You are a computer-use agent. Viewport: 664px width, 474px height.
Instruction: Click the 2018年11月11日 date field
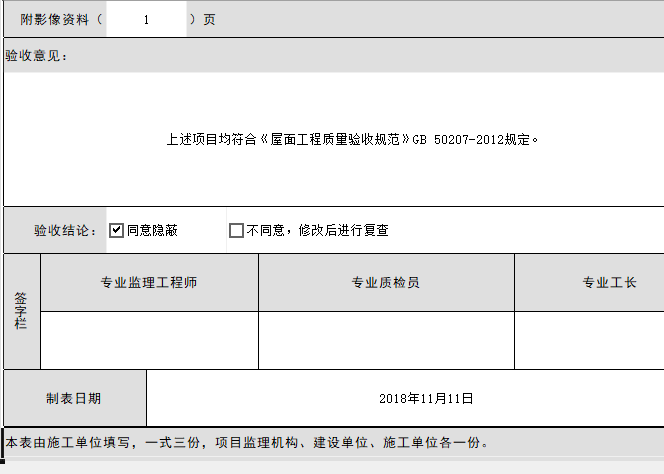425,398
